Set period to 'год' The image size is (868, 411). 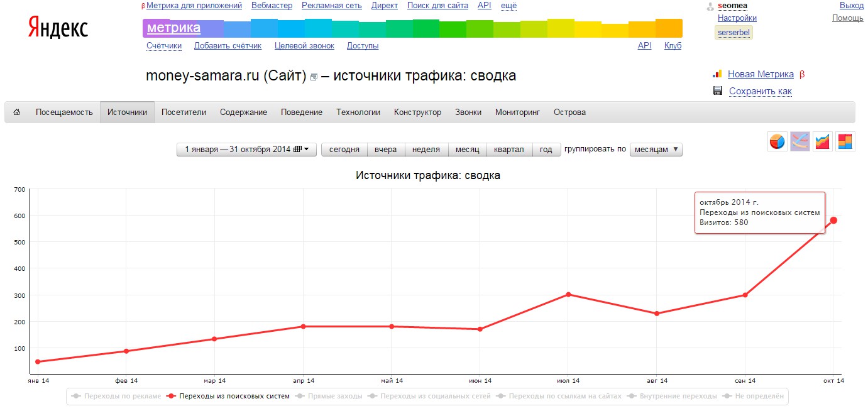(546, 150)
